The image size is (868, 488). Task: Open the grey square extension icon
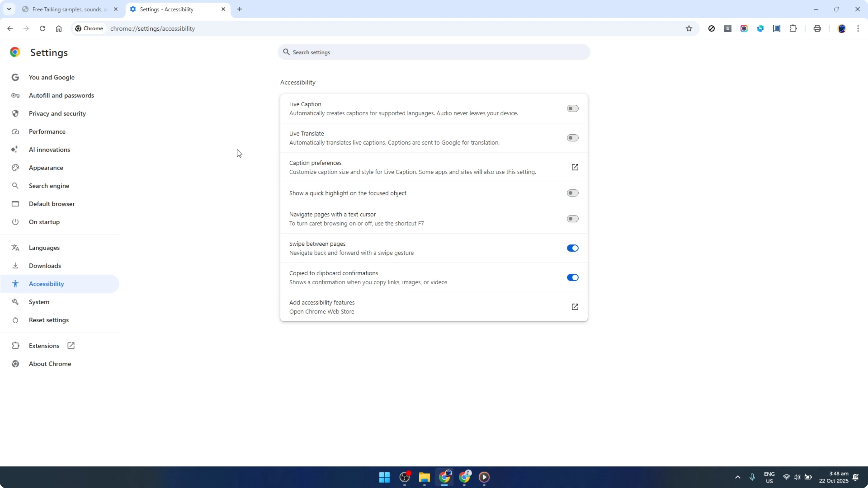click(728, 29)
